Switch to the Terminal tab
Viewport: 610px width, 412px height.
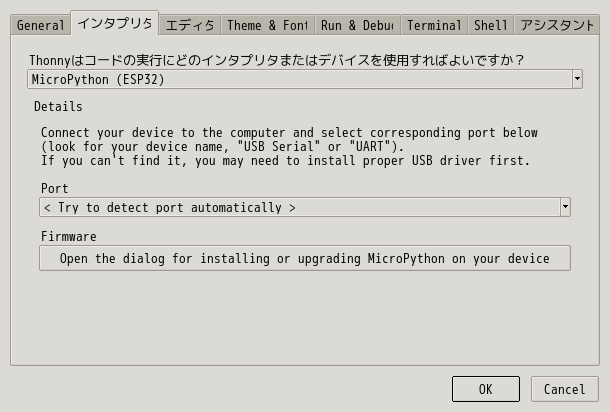[434, 25]
